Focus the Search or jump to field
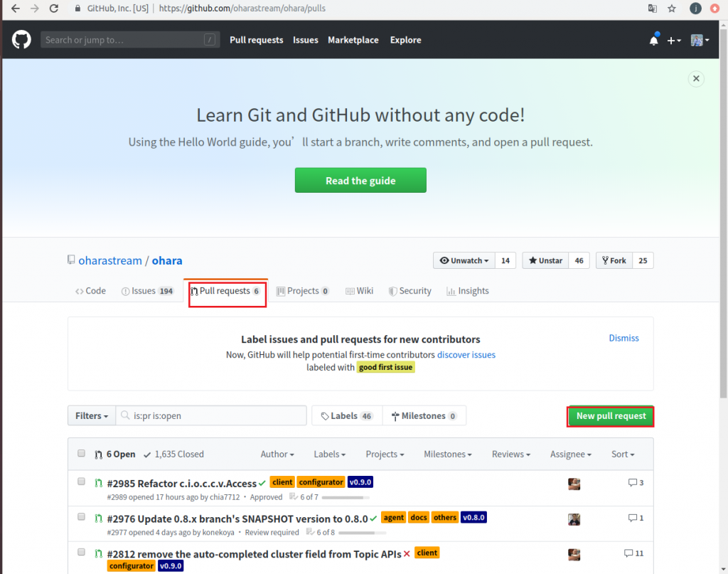This screenshot has width=728, height=574. [x=130, y=40]
